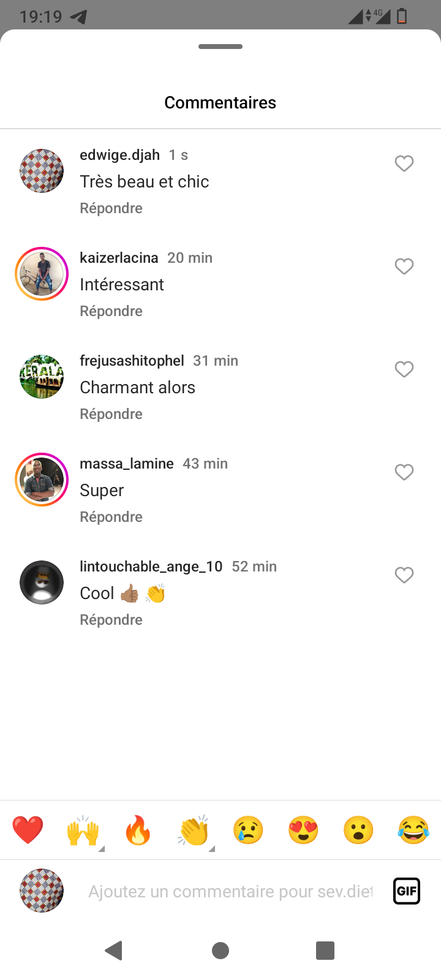Reply to frejusashitophel's comment
This screenshot has width=441, height=980.
111,414
